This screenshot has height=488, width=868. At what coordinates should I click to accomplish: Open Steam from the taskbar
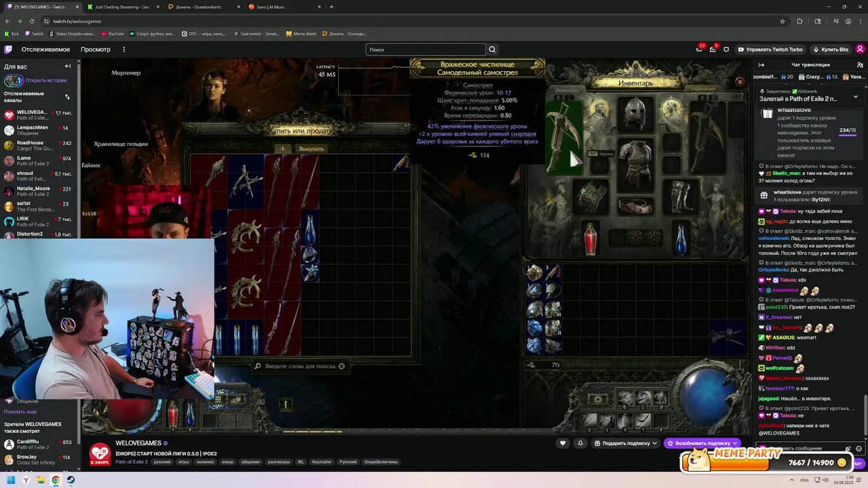[x=71, y=480]
